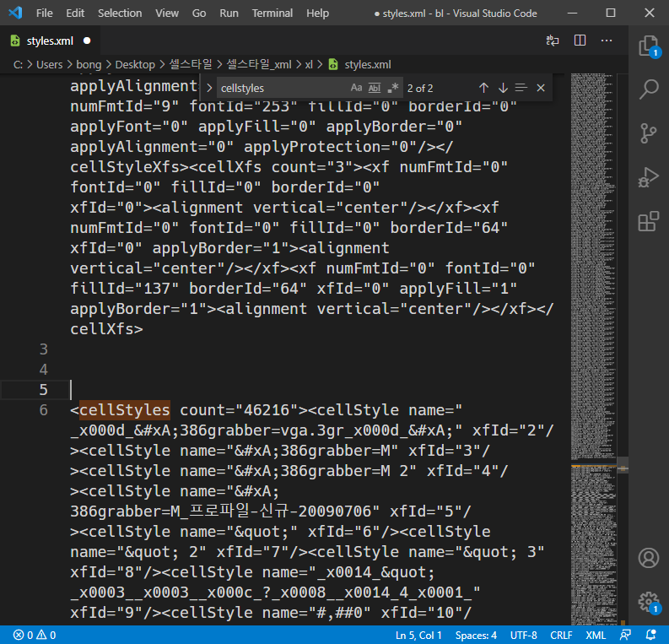Toggle Match Whole Word option
The height and width of the screenshot is (644, 669).
[x=375, y=88]
